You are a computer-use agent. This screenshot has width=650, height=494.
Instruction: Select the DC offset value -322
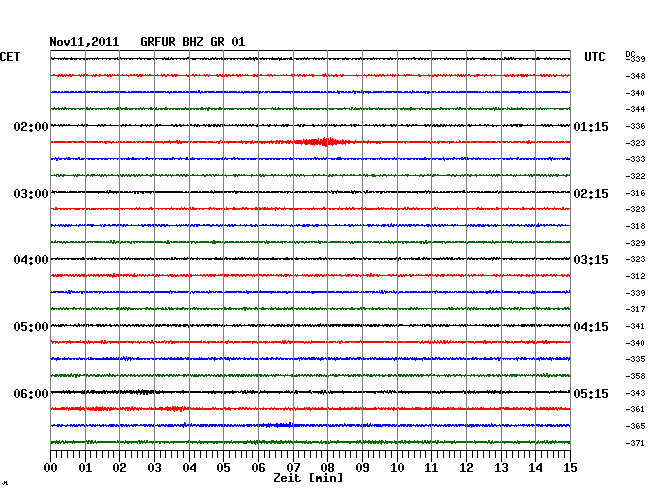coord(635,176)
